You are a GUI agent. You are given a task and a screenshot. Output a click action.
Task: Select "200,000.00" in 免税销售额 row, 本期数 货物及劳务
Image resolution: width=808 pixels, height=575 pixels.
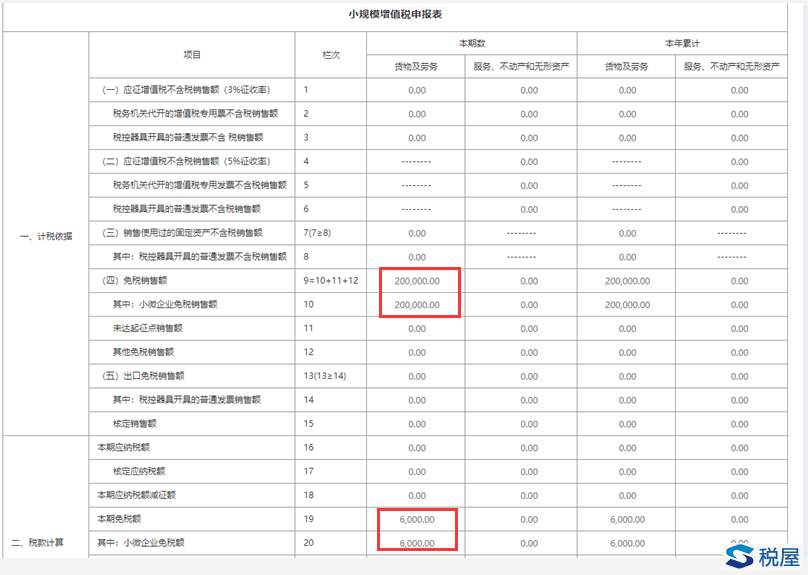(x=417, y=281)
